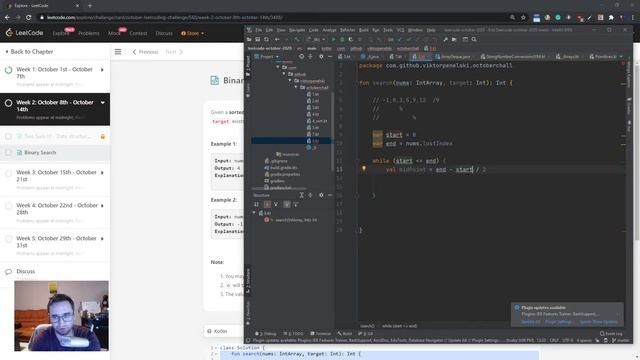Click the Previous button on LeetCode
The height and width of the screenshot is (360, 640).
(x=145, y=52)
